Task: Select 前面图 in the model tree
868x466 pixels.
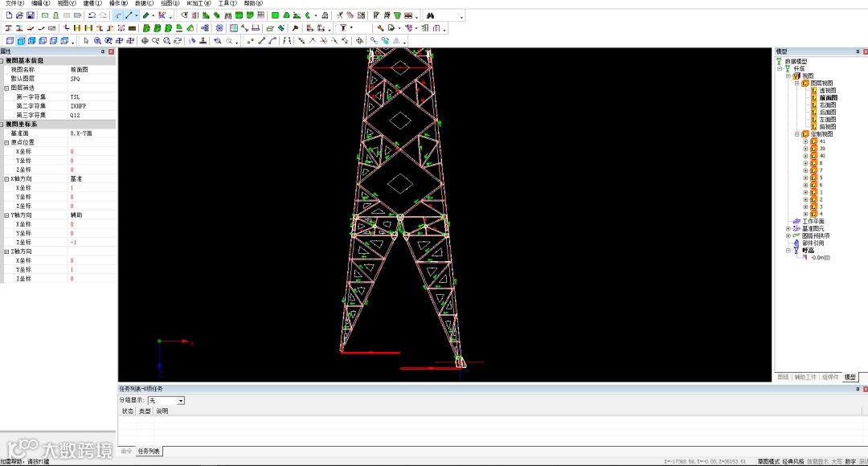Action: [828, 97]
